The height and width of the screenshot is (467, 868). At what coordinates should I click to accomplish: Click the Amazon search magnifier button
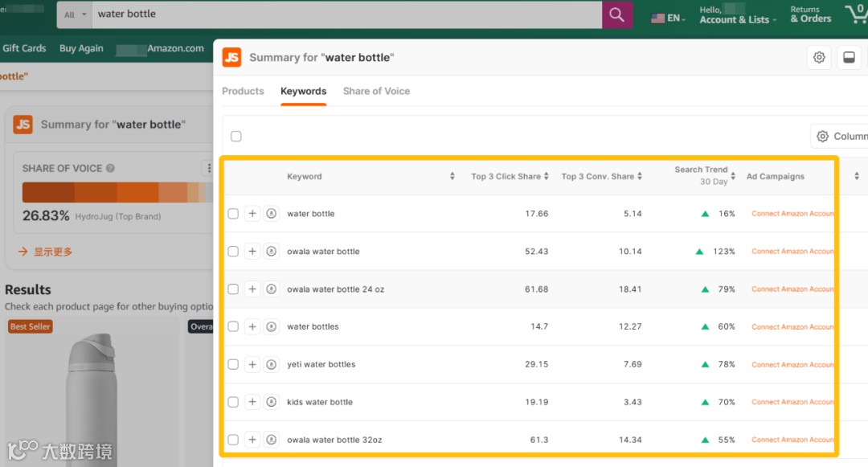click(x=616, y=14)
